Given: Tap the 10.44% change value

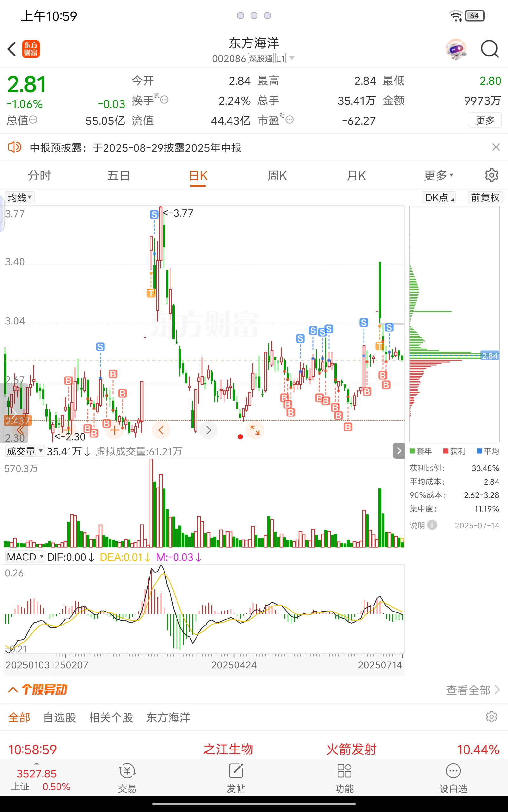Looking at the screenshot, I should point(478,749).
